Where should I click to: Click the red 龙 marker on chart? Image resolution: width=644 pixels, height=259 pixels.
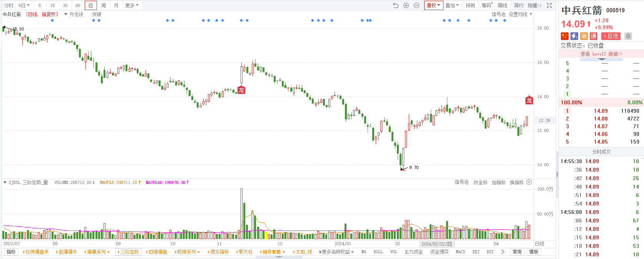(x=241, y=90)
